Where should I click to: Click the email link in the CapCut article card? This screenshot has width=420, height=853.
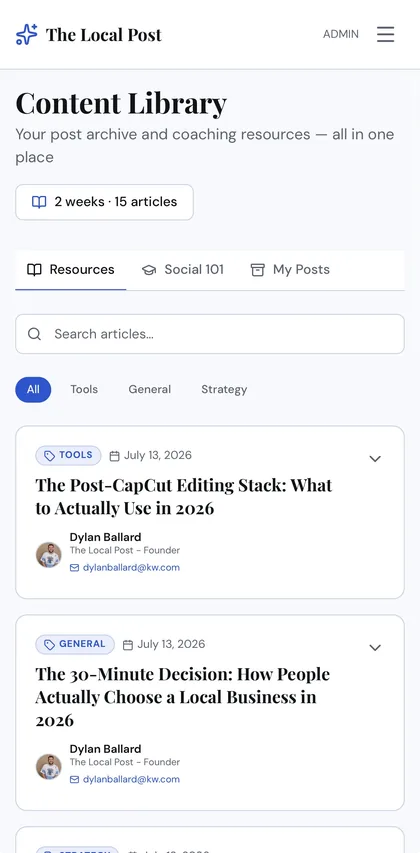click(x=131, y=567)
